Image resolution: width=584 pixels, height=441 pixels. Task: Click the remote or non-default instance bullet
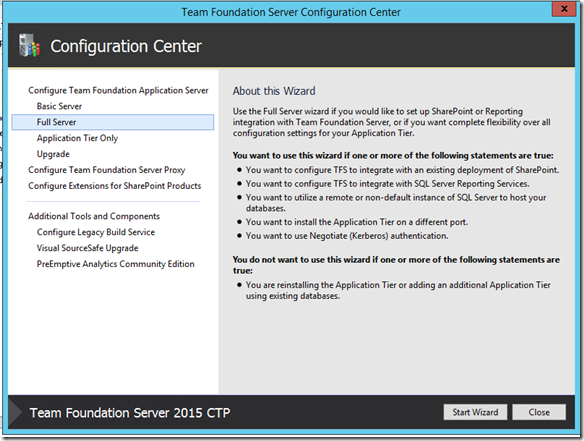click(x=396, y=203)
